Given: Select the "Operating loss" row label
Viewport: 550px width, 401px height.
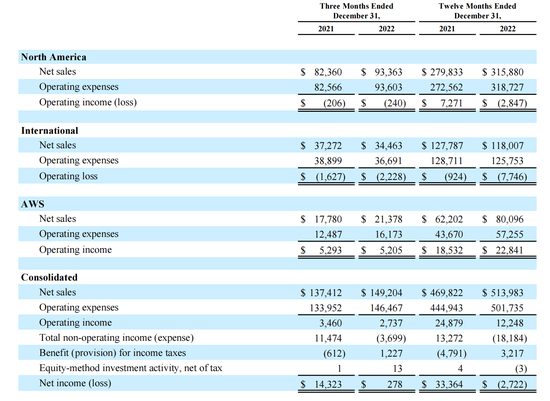Looking at the screenshot, I should [x=68, y=176].
